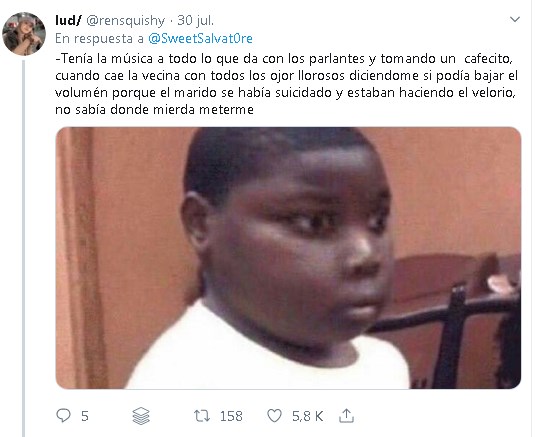
Task: View the 5 replies count
Action: (x=85, y=416)
